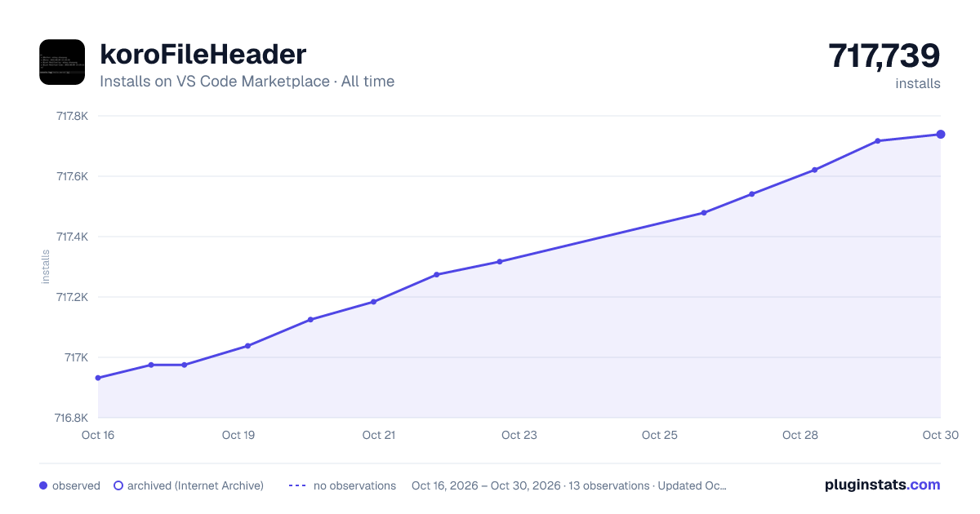Click the koroFileHeader title heading
The image size is (980, 514).
[x=203, y=55]
